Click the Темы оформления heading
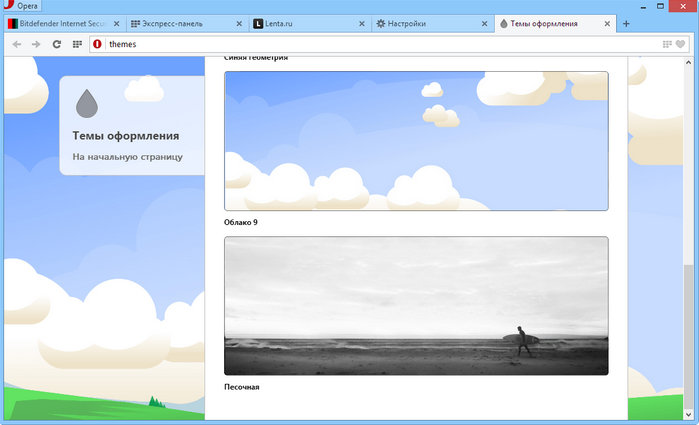Viewport: 699px width, 425px height. click(x=126, y=136)
